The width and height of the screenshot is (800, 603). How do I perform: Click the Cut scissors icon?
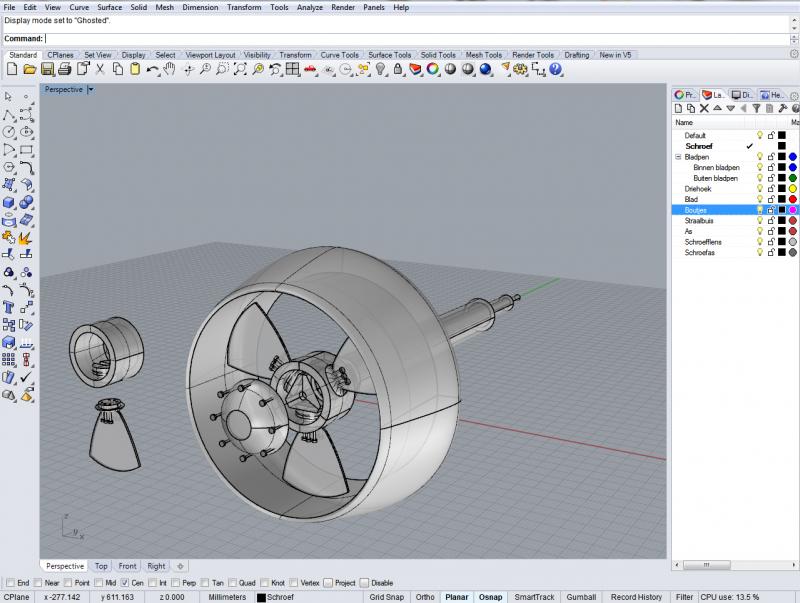[x=100, y=69]
